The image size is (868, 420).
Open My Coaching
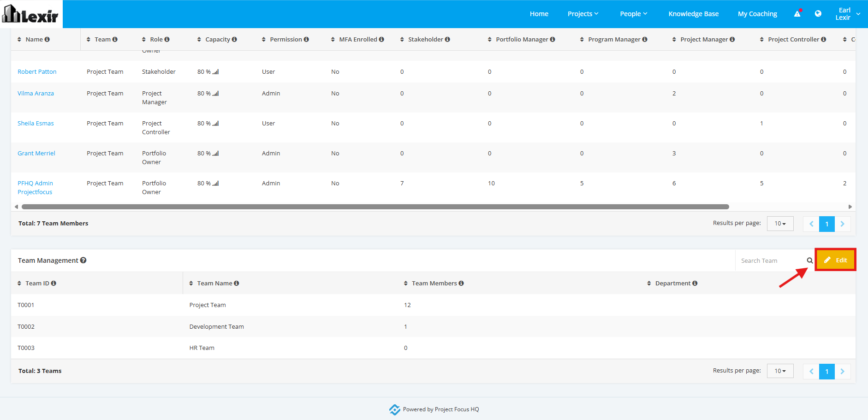click(x=757, y=14)
